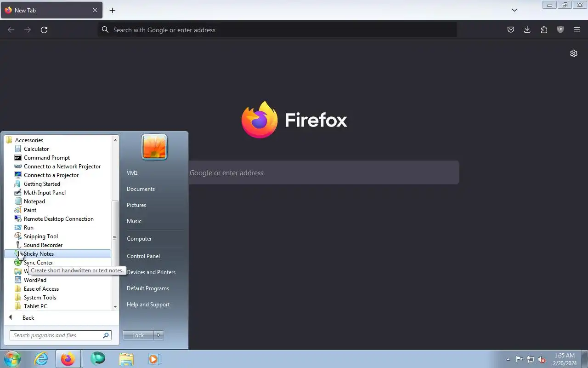This screenshot has width=588, height=368.
Task: Click the Windows Start orb
Action: (12, 359)
